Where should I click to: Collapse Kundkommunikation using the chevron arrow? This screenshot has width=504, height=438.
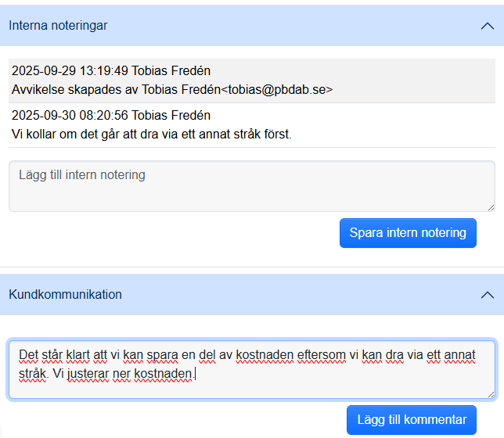click(x=487, y=295)
